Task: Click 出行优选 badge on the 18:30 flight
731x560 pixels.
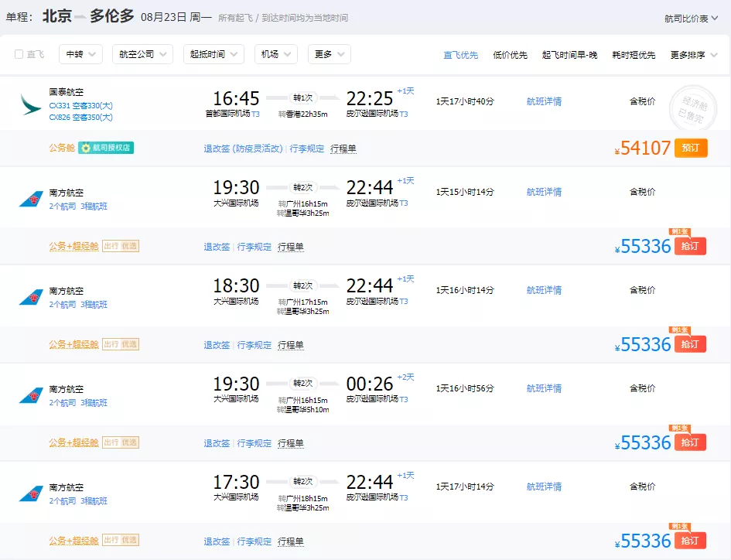Action: [x=121, y=344]
